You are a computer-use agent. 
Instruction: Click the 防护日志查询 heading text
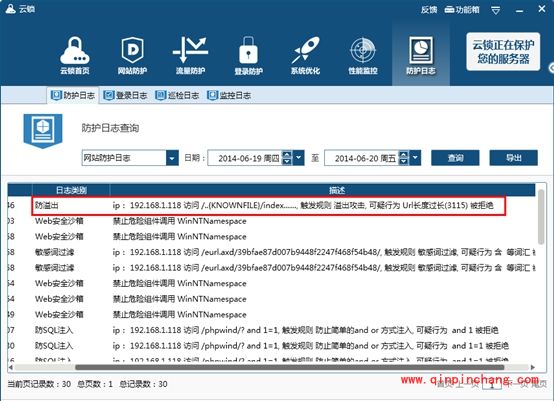pyautogui.click(x=110, y=128)
